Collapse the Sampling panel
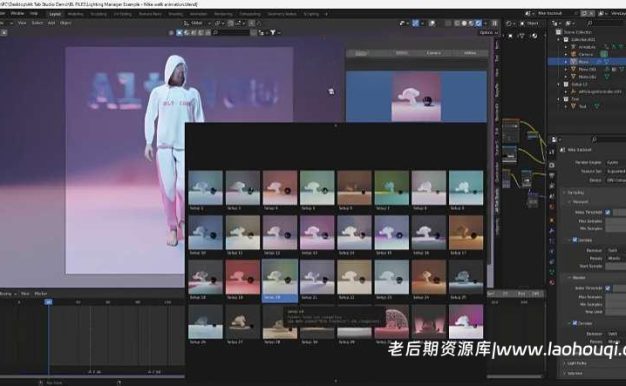 (575, 192)
